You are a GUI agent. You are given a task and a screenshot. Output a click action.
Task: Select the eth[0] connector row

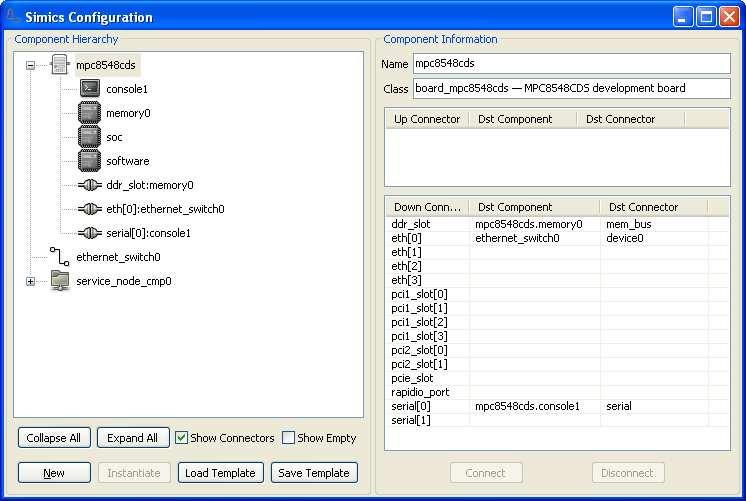pyautogui.click(x=557, y=238)
